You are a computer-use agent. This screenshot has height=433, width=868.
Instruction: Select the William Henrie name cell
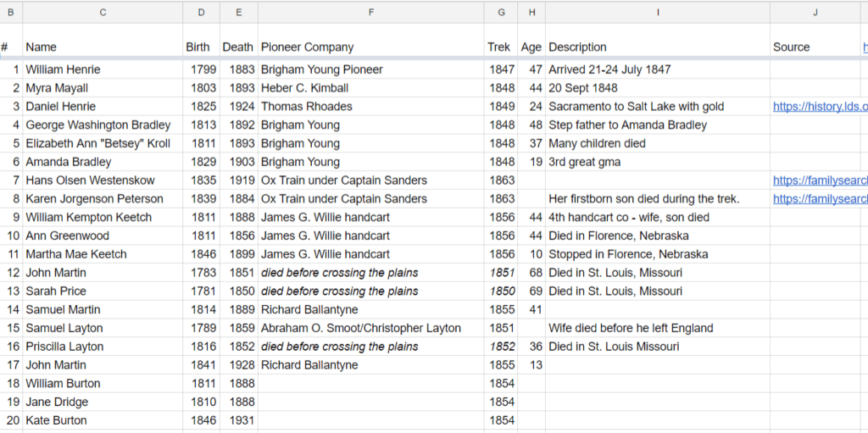103,69
